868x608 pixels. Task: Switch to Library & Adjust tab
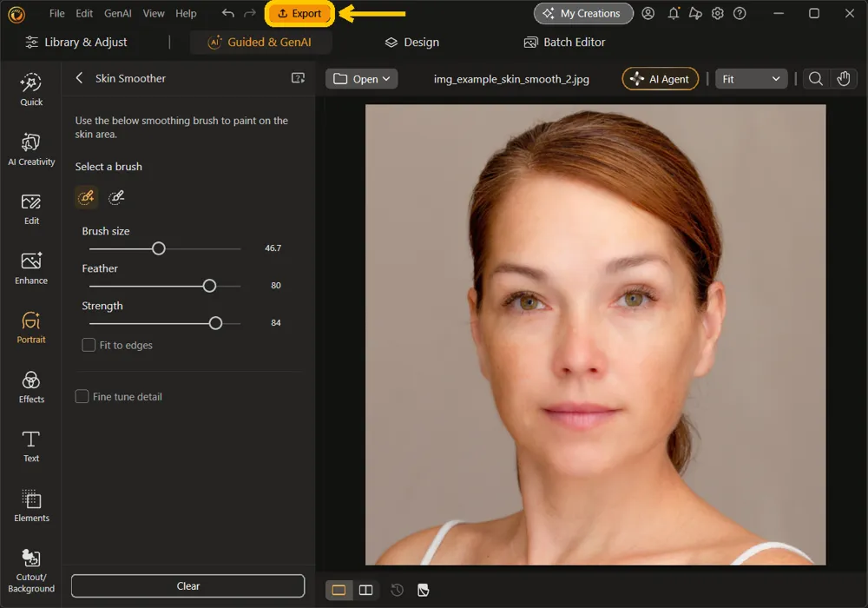click(x=76, y=42)
